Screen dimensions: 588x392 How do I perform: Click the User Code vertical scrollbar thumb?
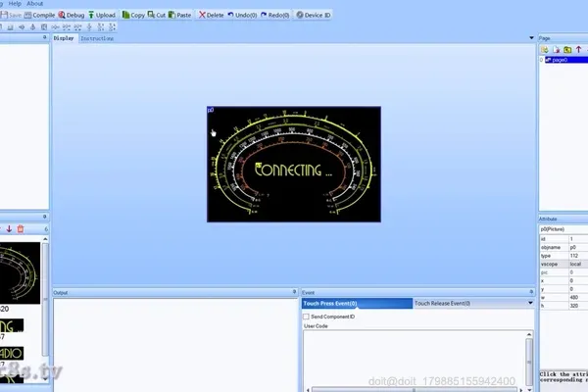click(529, 362)
